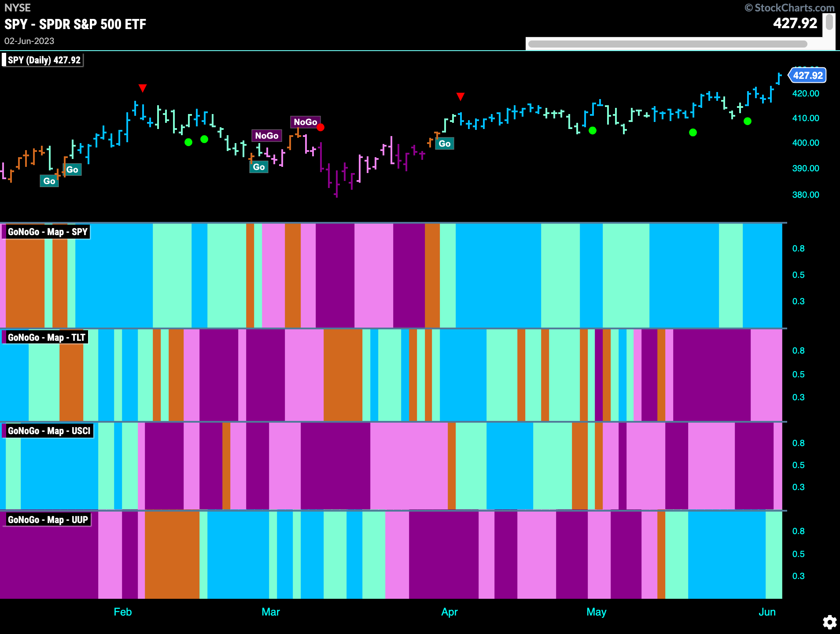840x634 pixels.
Task: Click the horizontal gray scrollbar below the price
Action: tap(667, 44)
